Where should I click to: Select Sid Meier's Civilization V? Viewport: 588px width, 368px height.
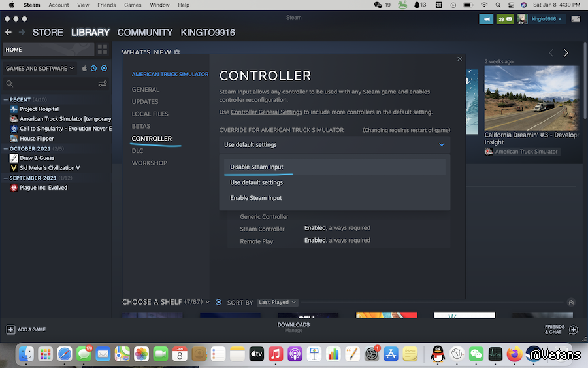point(45,168)
